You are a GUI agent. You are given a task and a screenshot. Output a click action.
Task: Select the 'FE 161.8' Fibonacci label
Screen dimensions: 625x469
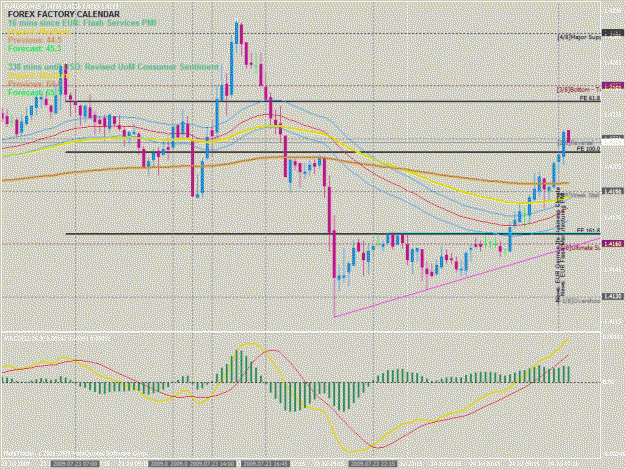click(588, 231)
